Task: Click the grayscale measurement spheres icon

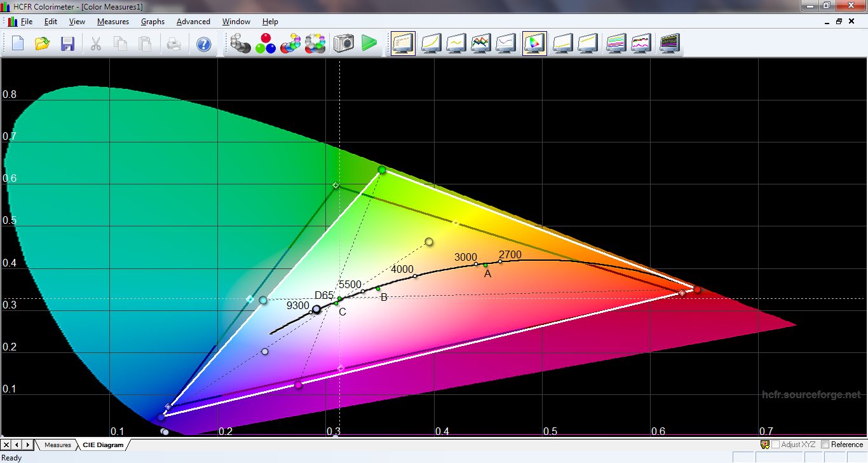Action: [240, 43]
